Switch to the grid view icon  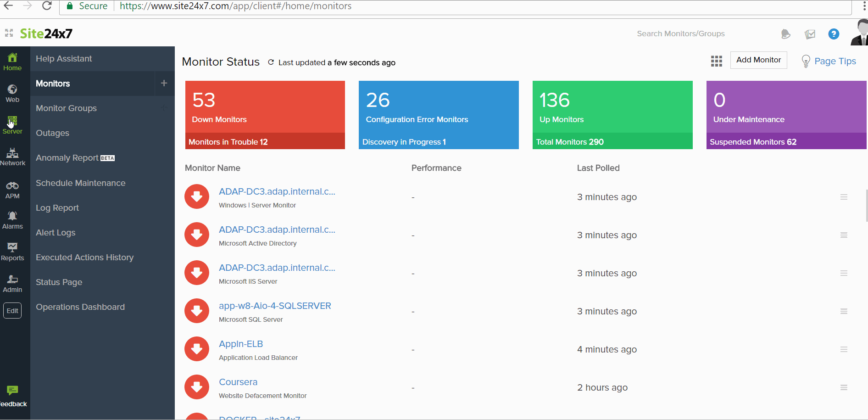tap(716, 61)
